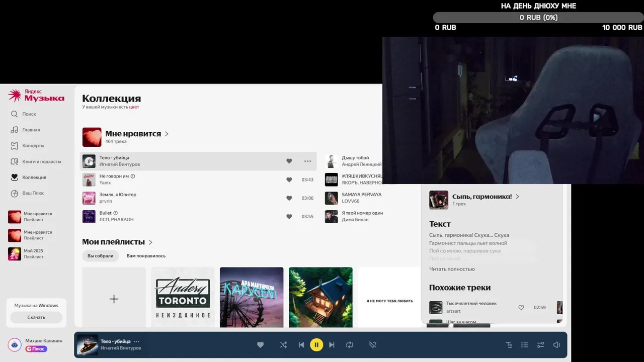Viewport: 644px width, 362px height.
Task: Play track SAMAYA PERVAYA
Action: (x=331, y=198)
